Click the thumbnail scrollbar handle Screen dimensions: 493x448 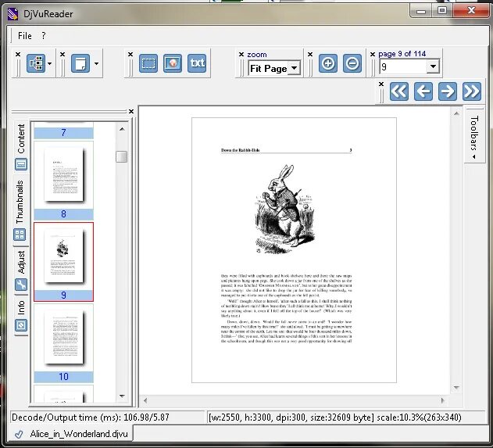coord(121,156)
